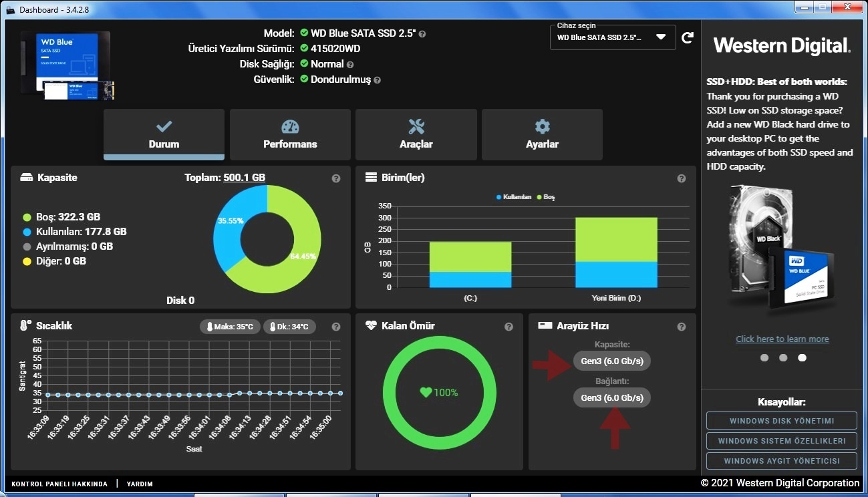Screen dimensions: 868x497
Task: Click the interface icon beside Arayüz Hızı
Action: (x=545, y=326)
